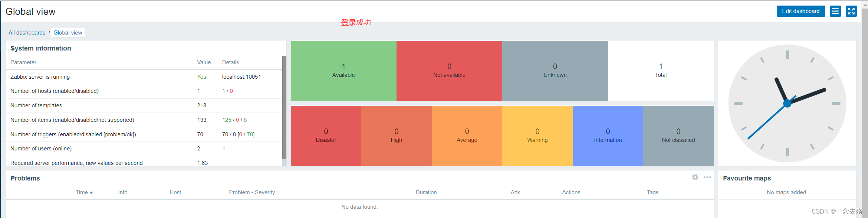This screenshot has height=218, width=868.
Task: Click the Edit dashboard button
Action: click(800, 11)
